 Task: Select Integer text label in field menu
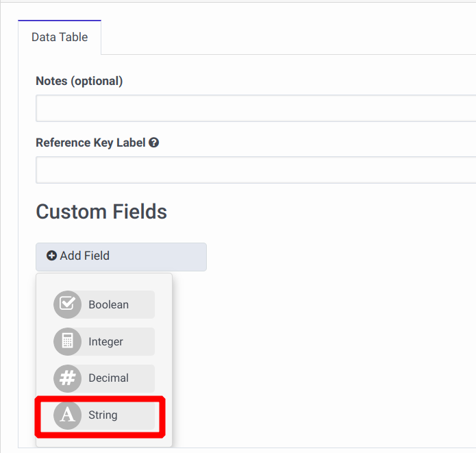click(x=105, y=341)
